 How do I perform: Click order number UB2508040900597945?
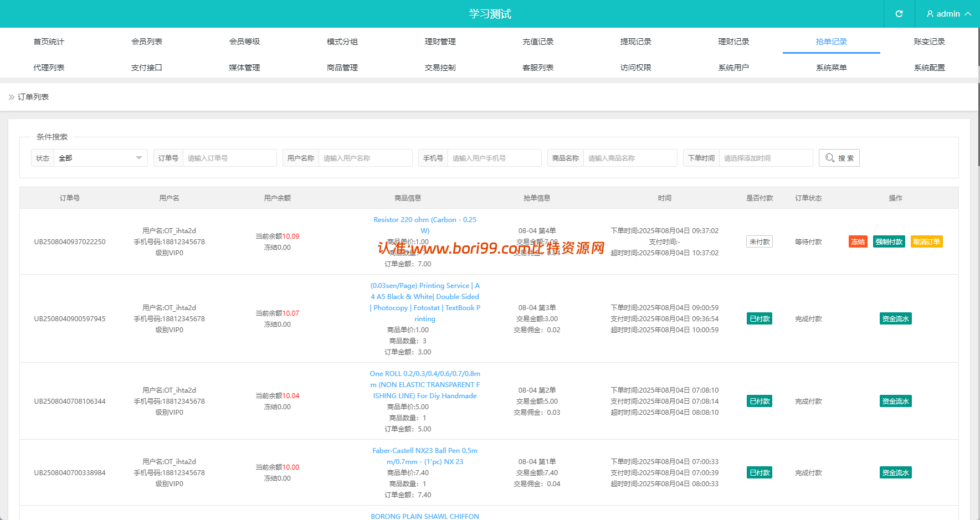tap(70, 318)
